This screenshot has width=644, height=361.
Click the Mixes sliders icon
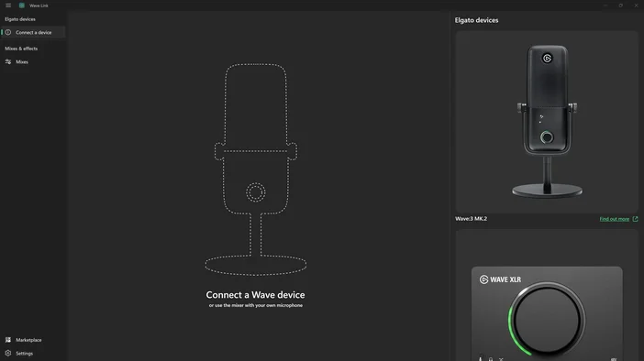point(8,62)
